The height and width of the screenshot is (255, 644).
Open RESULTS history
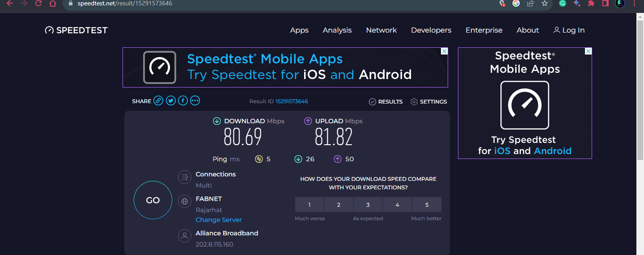[x=386, y=101]
